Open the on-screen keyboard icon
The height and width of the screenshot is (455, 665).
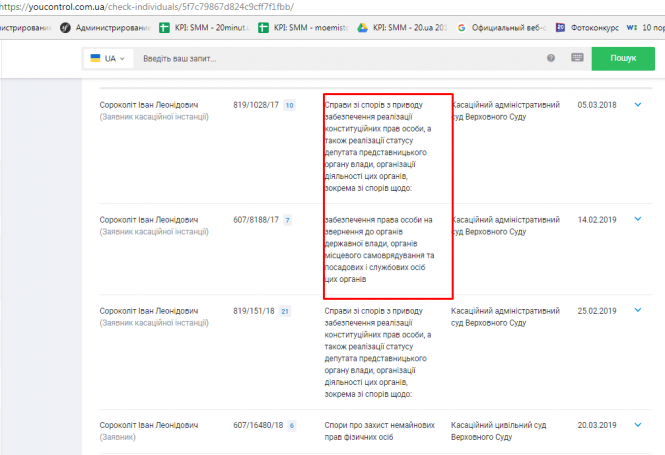point(577,59)
